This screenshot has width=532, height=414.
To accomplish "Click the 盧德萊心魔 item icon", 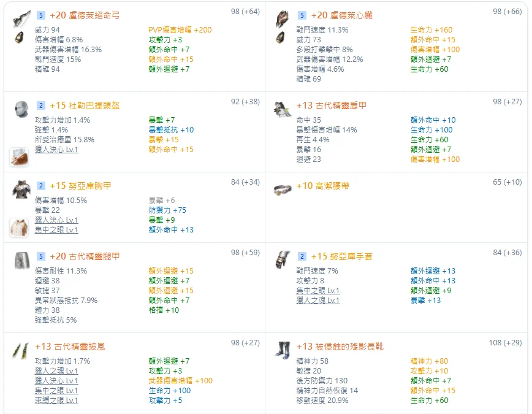I will tap(283, 18).
